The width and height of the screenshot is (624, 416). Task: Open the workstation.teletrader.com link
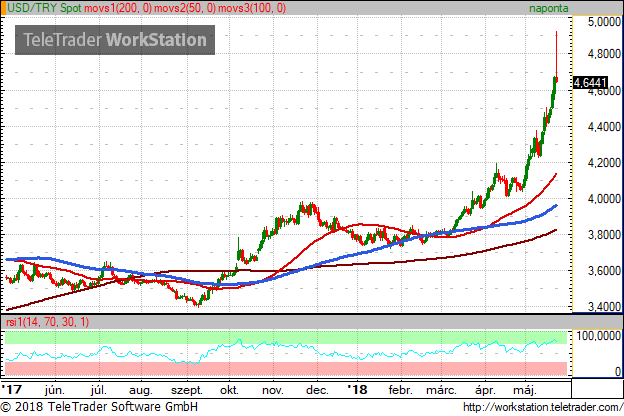coord(543,407)
